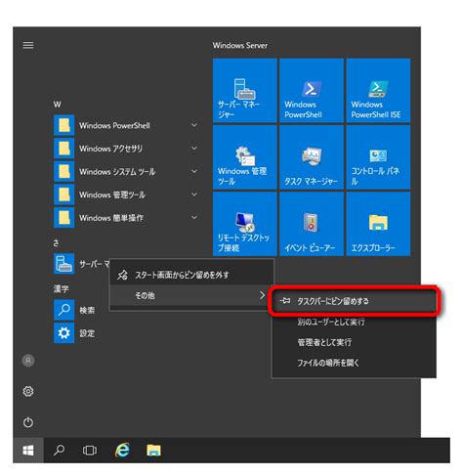
Task: Open the settings gear in the left rail
Action: [x=28, y=391]
